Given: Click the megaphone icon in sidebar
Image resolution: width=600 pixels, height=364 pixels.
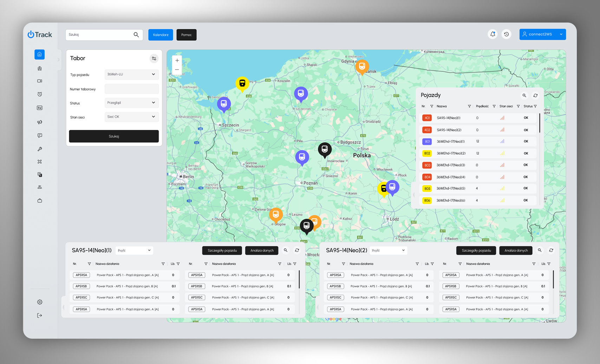Looking at the screenshot, I should tap(40, 122).
